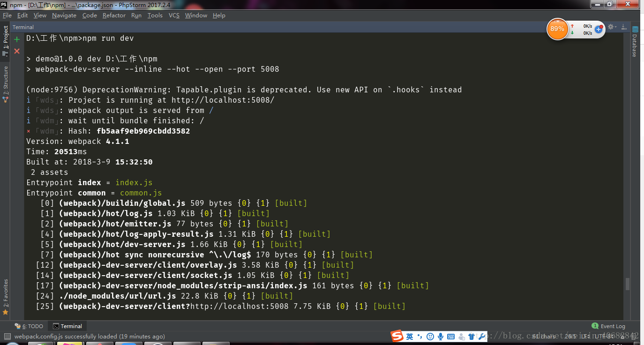Image resolution: width=644 pixels, height=345 pixels.
Task: Click the (webpack)/hot/emitter.js row
Action: tap(165, 224)
